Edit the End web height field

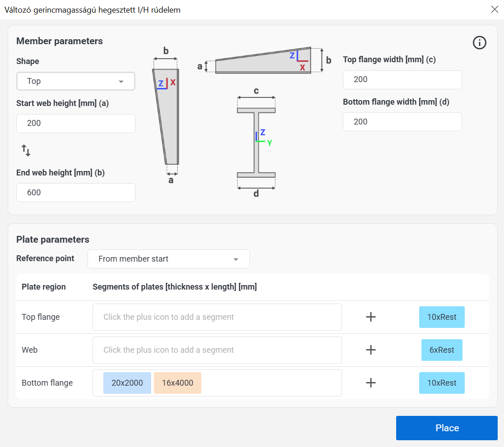75,193
